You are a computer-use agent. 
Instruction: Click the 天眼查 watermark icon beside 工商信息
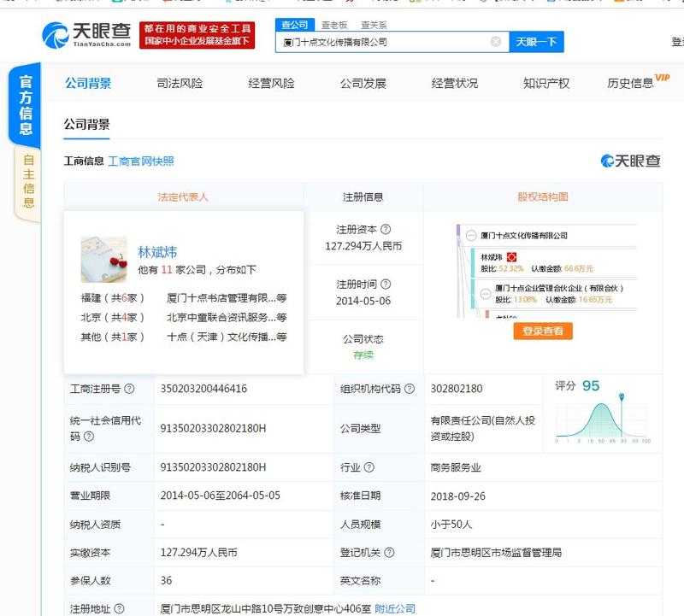point(609,160)
